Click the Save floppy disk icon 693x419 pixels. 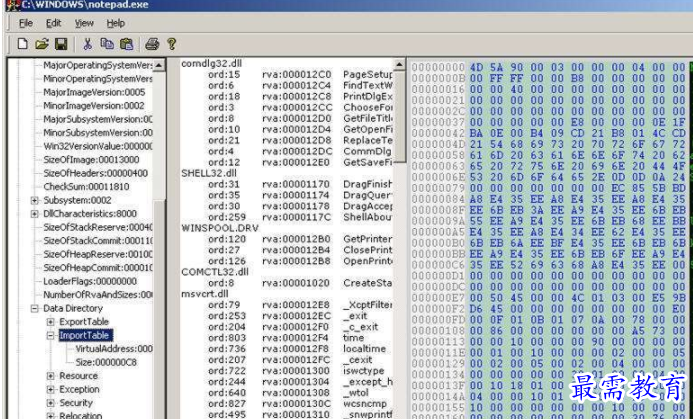61,44
